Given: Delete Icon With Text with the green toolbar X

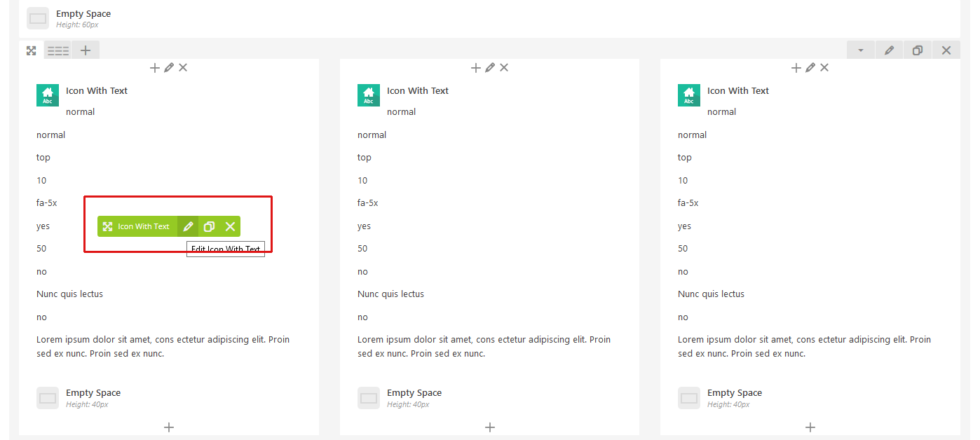Looking at the screenshot, I should coord(230,226).
